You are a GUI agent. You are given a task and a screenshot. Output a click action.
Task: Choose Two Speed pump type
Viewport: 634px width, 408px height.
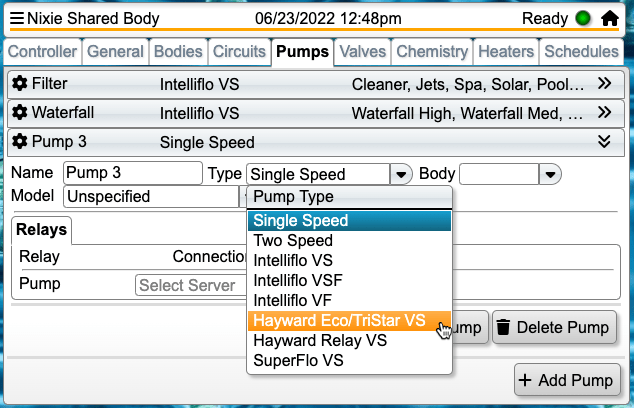[349, 241]
